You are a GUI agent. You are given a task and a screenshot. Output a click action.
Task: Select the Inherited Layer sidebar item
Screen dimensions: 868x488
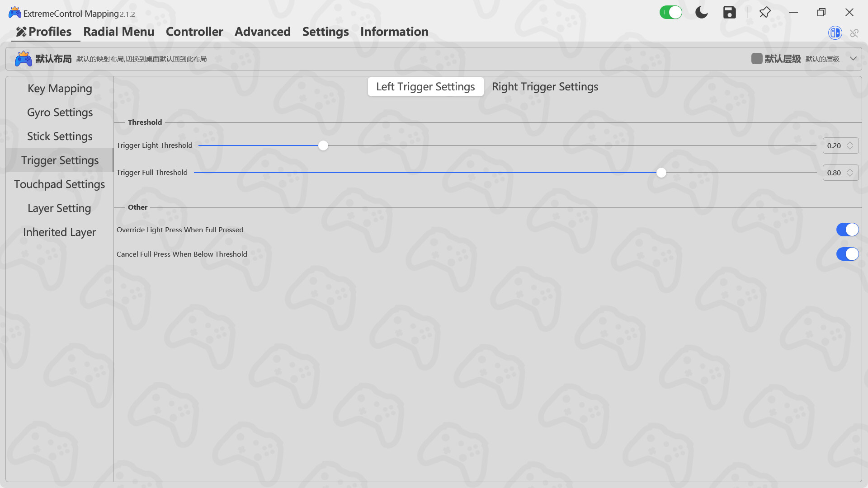tap(59, 232)
